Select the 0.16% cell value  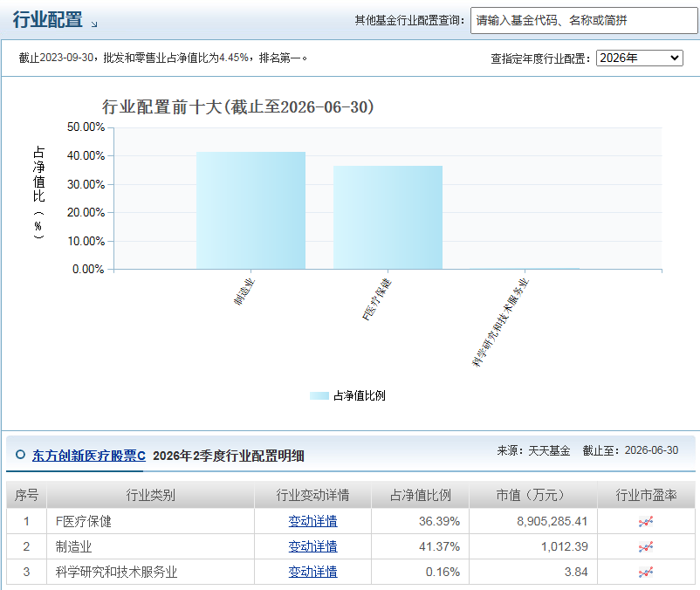[443, 573]
